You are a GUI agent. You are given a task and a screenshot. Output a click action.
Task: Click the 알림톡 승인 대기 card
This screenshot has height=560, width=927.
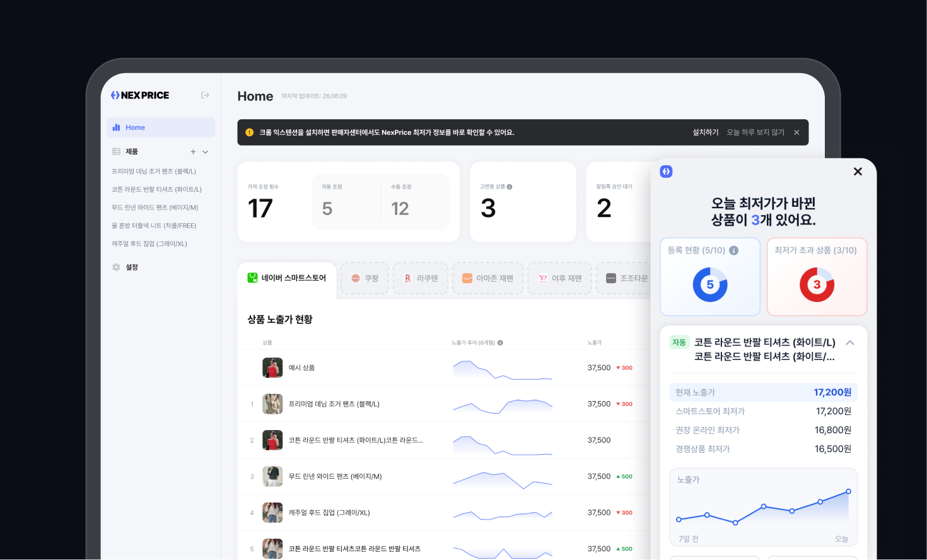point(619,202)
